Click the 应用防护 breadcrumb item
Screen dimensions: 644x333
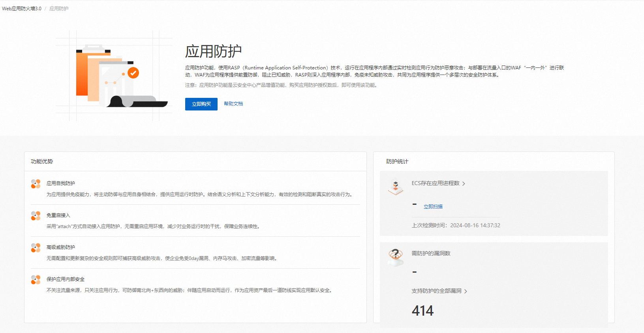(59, 9)
